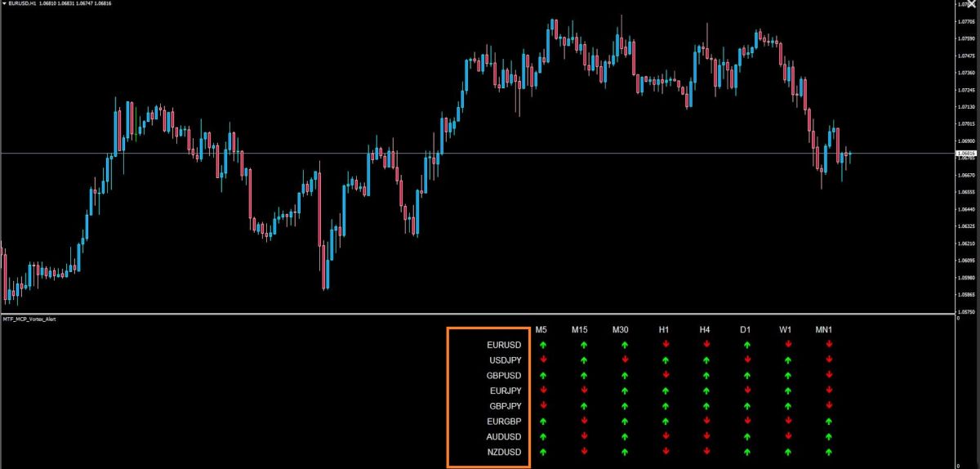Click the AUDUSD W1 red down arrow
Image resolution: width=980 pixels, height=469 pixels.
788,436
